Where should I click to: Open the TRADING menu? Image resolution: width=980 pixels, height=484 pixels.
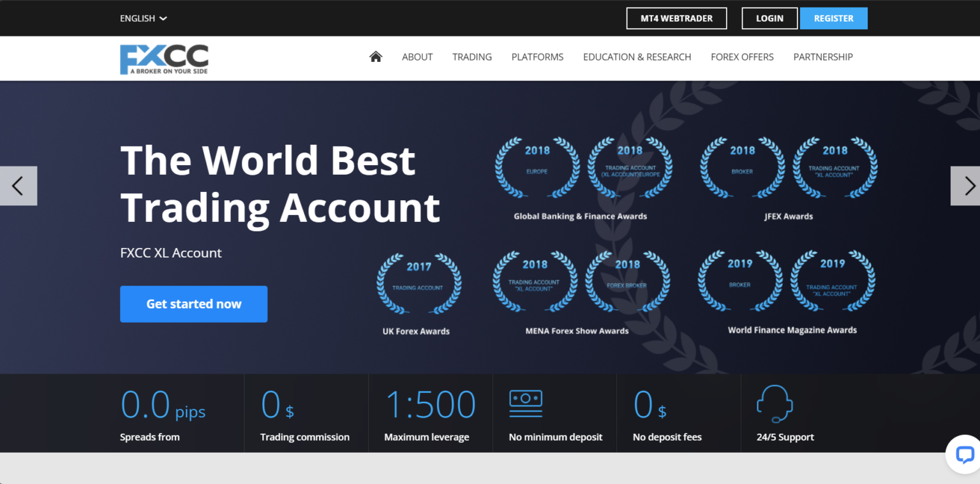pos(472,57)
